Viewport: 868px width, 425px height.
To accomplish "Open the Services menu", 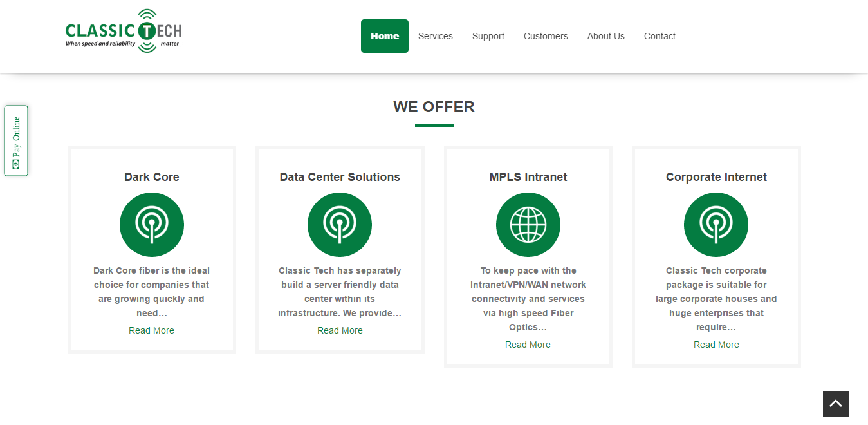I will pos(436,36).
